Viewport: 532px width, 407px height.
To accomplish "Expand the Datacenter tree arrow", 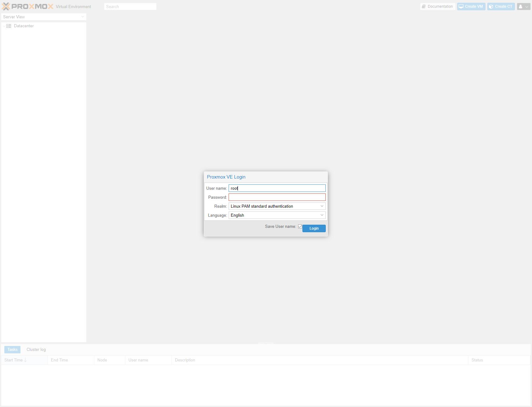I will point(4,26).
